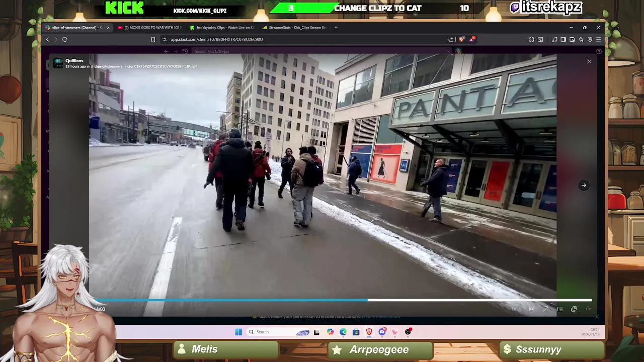Close the clips-of-streamers browser tab
The image size is (644, 362).
(108, 28)
